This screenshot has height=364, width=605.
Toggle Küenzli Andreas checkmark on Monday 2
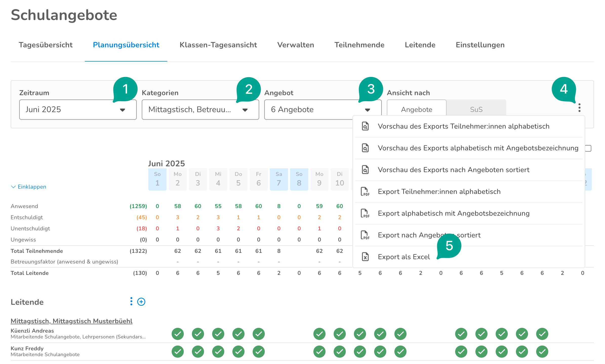177,334
